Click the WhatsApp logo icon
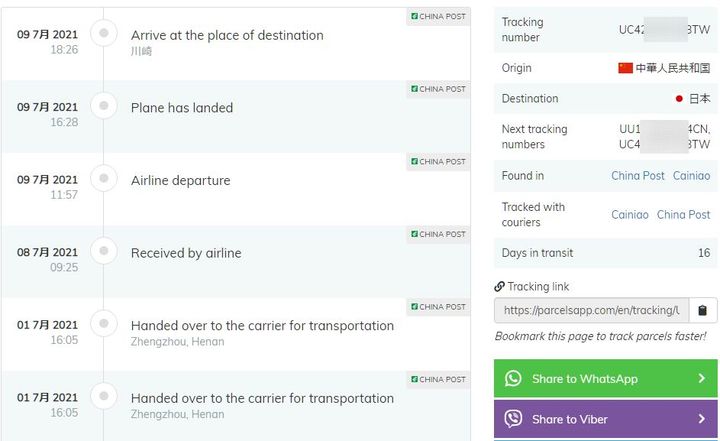The width and height of the screenshot is (720, 441). tap(513, 379)
